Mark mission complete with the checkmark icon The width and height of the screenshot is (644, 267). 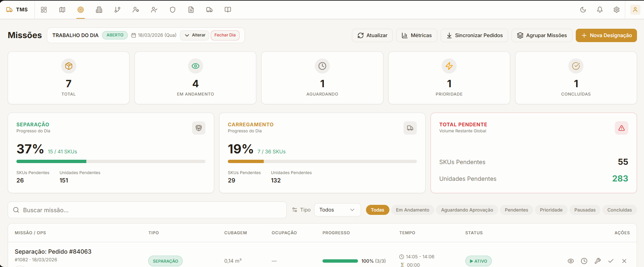pyautogui.click(x=611, y=261)
